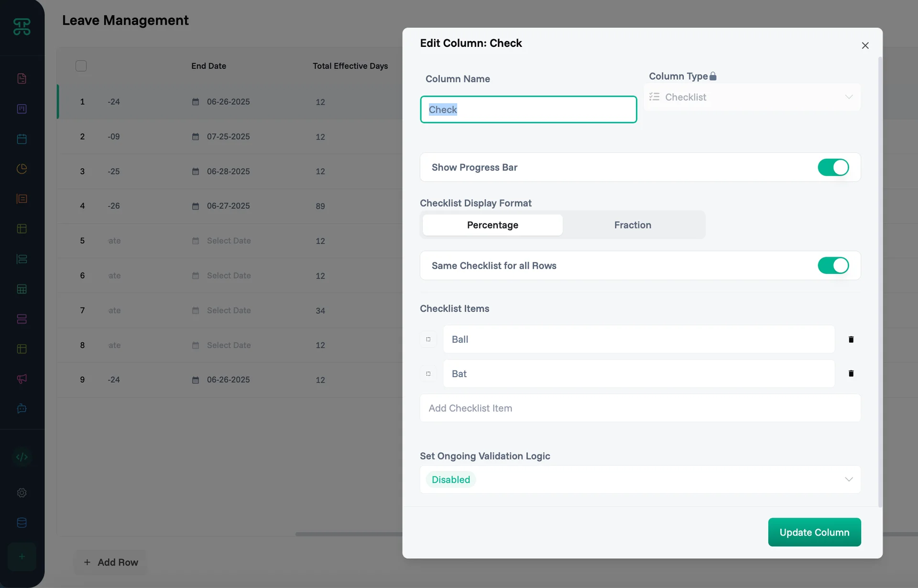Viewport: 918px width, 588px height.
Task: Click the megaphone announcements icon
Action: tap(22, 379)
